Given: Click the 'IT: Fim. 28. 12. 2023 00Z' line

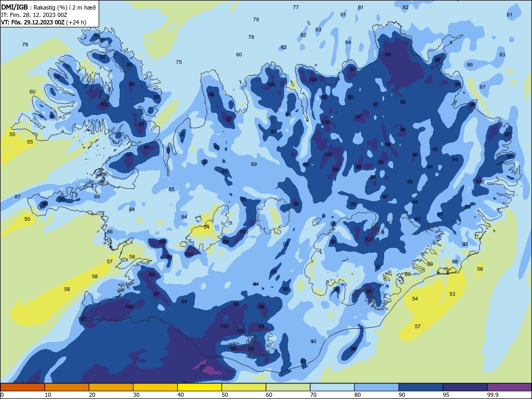Looking at the screenshot, I should tap(34, 15).
